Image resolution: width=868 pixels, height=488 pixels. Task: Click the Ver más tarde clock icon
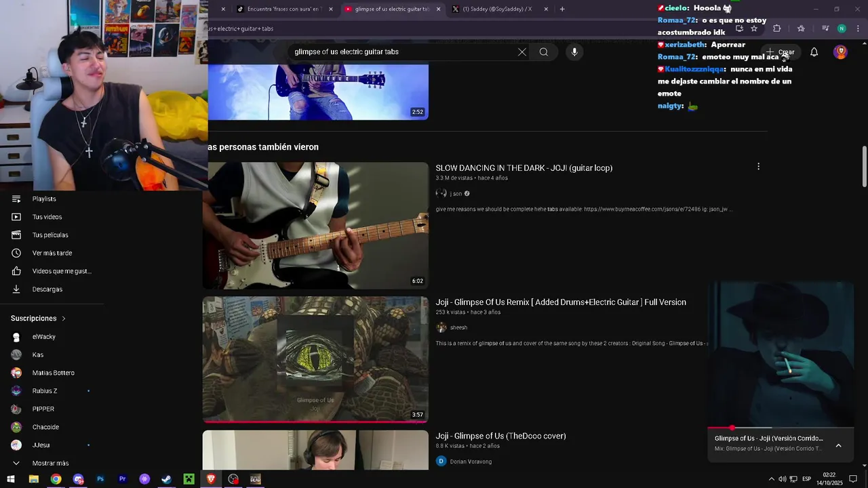pos(16,253)
